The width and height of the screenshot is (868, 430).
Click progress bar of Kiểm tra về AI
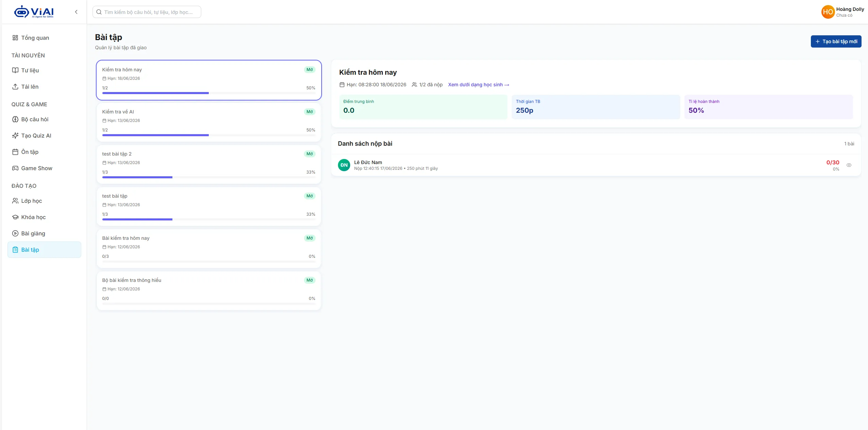point(209,135)
